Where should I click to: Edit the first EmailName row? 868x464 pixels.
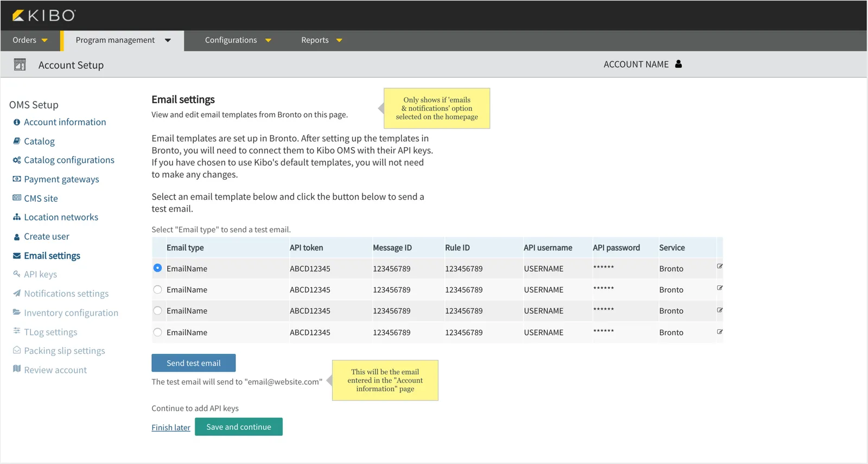click(720, 266)
